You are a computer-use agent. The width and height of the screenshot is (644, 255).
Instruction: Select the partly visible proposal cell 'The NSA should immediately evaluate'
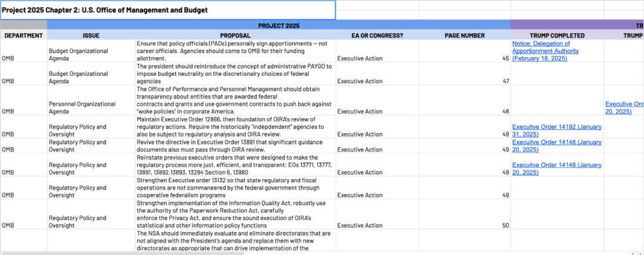(235, 240)
